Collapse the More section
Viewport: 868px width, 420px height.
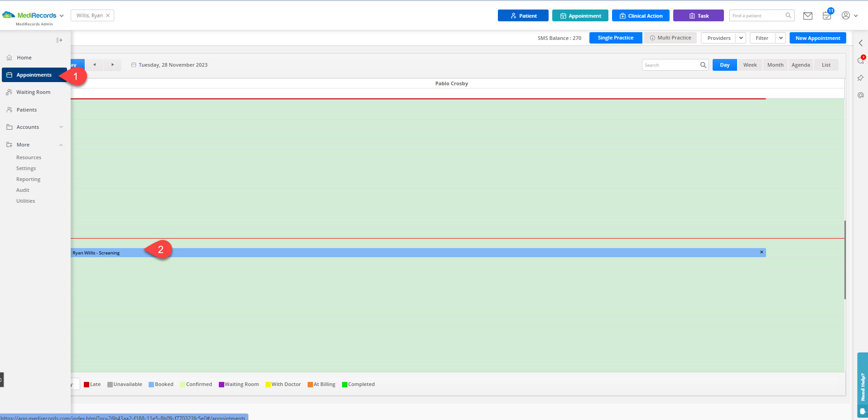pyautogui.click(x=35, y=145)
